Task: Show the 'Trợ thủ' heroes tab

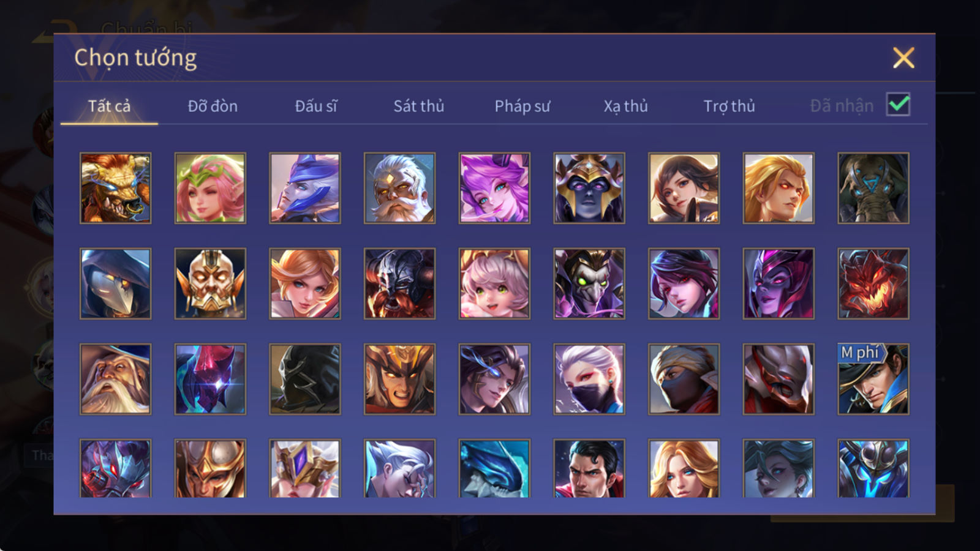Action: [x=729, y=106]
